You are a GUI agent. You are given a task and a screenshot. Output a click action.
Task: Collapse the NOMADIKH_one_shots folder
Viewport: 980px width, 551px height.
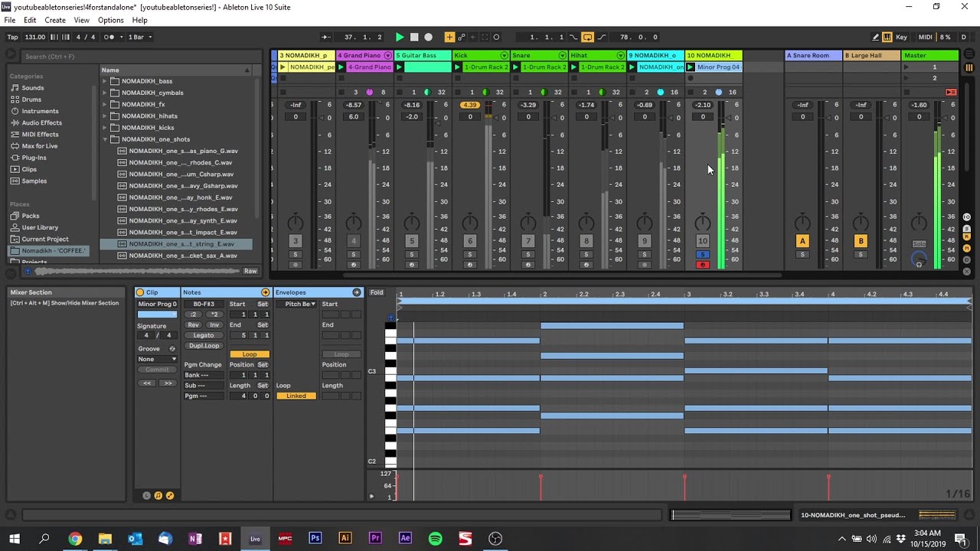105,139
